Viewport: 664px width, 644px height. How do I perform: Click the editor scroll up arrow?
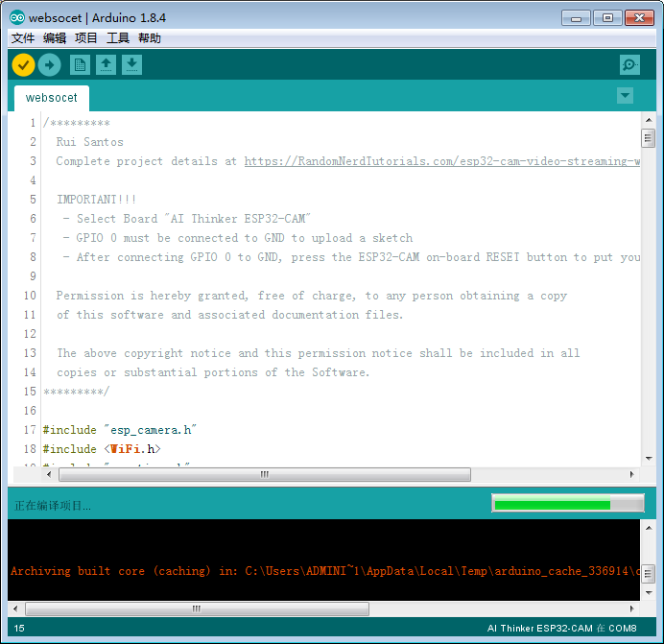click(649, 120)
